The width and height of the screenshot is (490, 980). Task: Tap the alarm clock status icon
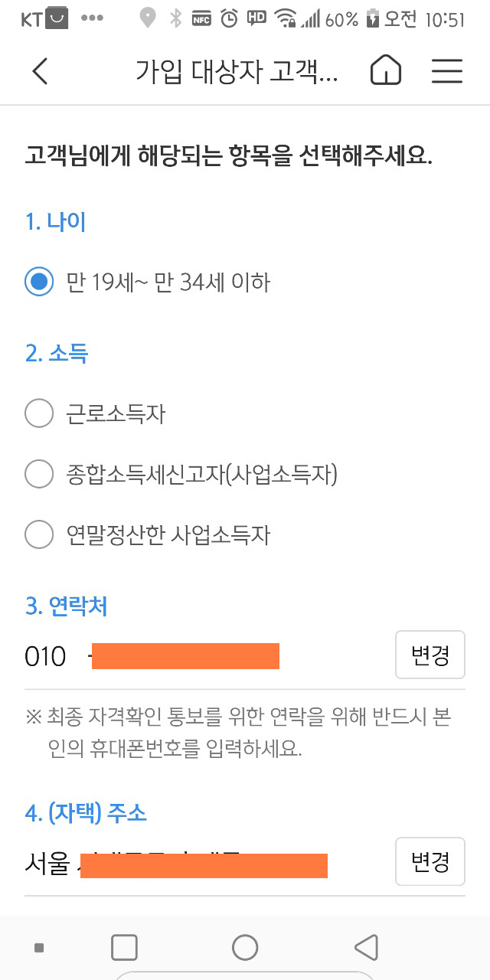tap(229, 18)
